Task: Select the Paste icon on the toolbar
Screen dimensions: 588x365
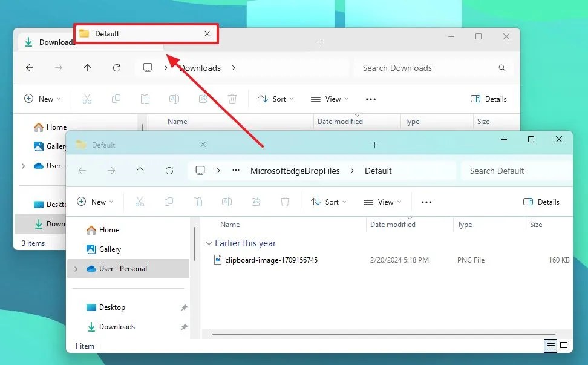Action: pyautogui.click(x=198, y=201)
